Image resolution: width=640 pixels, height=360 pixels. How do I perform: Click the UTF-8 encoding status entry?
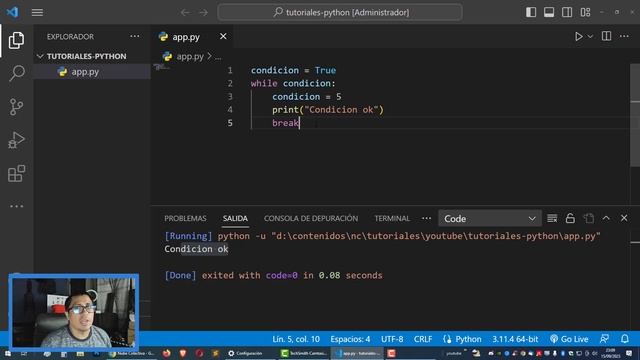(x=392, y=339)
